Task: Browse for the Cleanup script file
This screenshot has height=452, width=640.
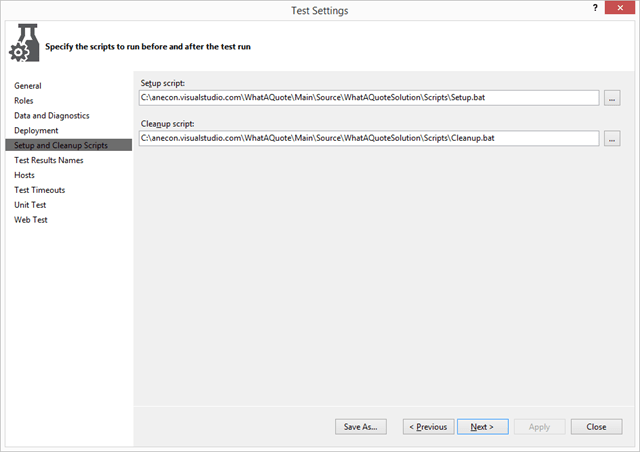Action: tap(613, 138)
